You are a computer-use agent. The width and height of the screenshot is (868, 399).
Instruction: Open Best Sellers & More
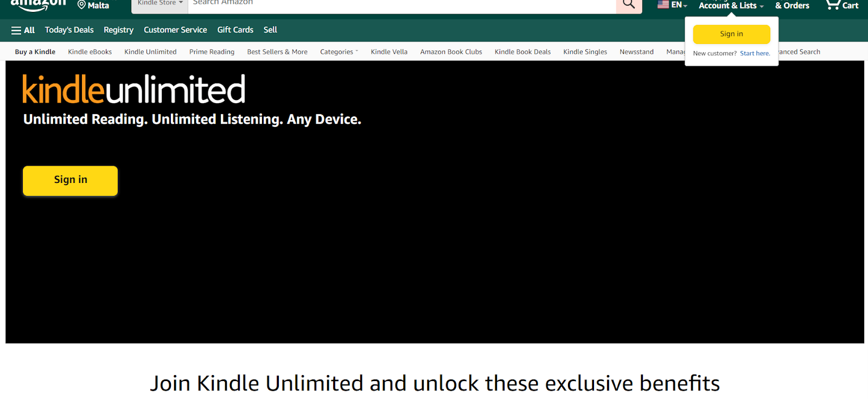click(x=277, y=52)
